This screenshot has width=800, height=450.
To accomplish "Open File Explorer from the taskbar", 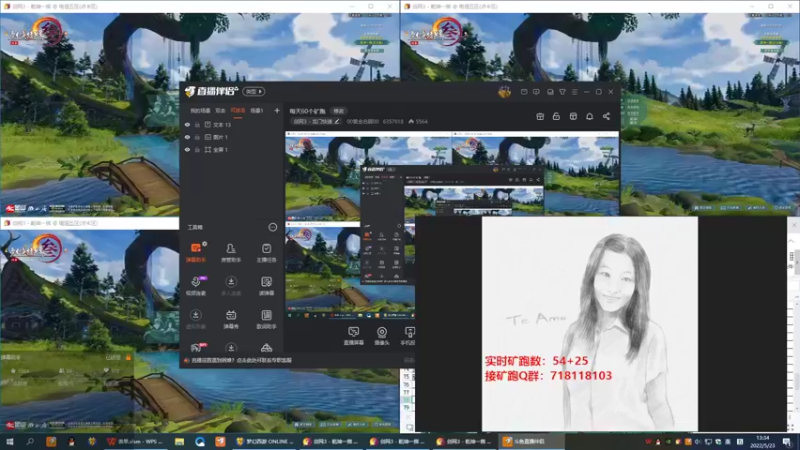I will pyautogui.click(x=179, y=442).
